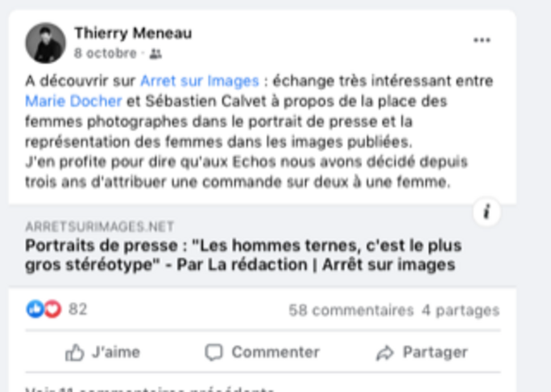Expand previous comments at the bottom
The image size is (551, 392).
tap(150, 390)
